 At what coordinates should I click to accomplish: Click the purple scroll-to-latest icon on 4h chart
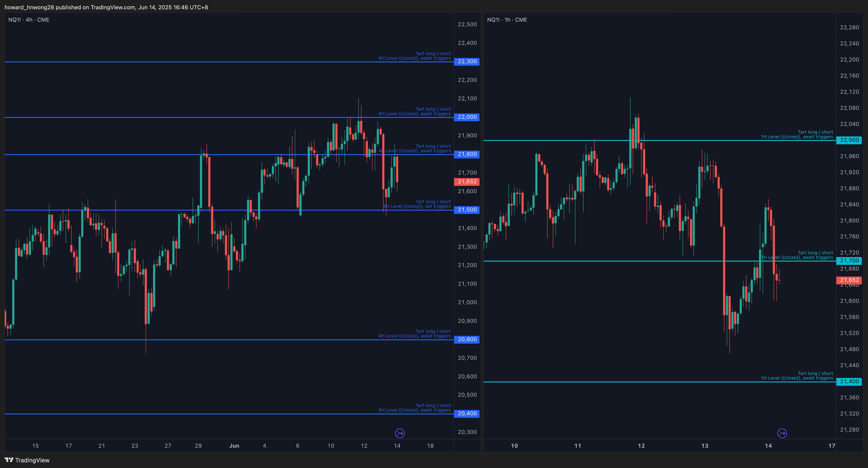[400, 433]
